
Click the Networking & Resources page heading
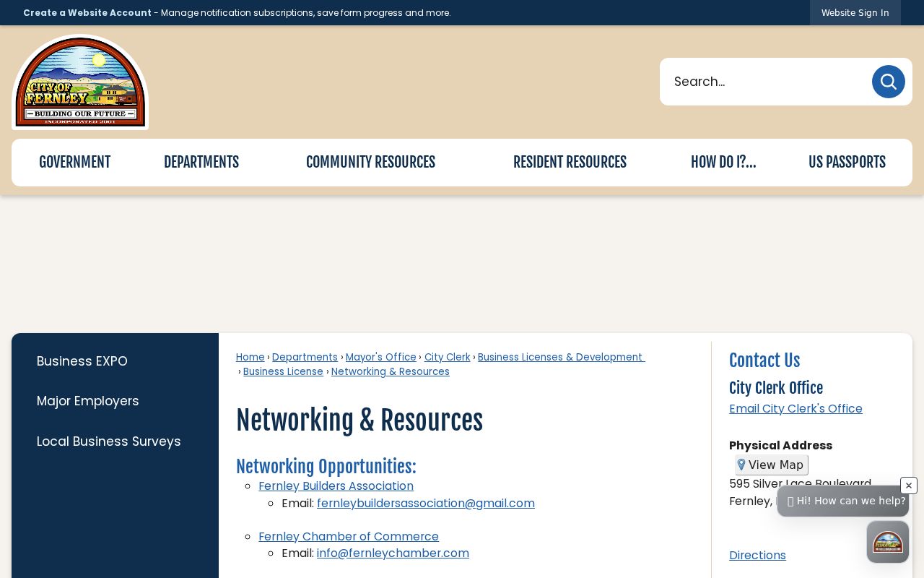[359, 420]
